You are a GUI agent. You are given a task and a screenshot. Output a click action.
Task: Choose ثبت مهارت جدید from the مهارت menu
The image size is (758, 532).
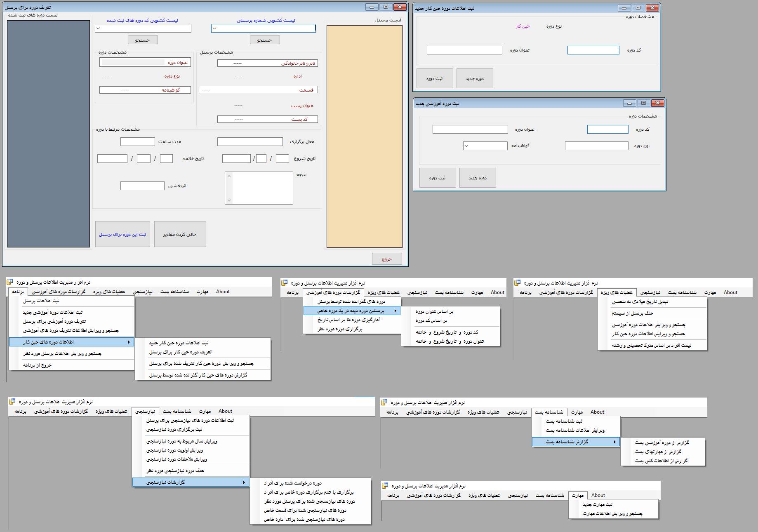pyautogui.click(x=597, y=504)
